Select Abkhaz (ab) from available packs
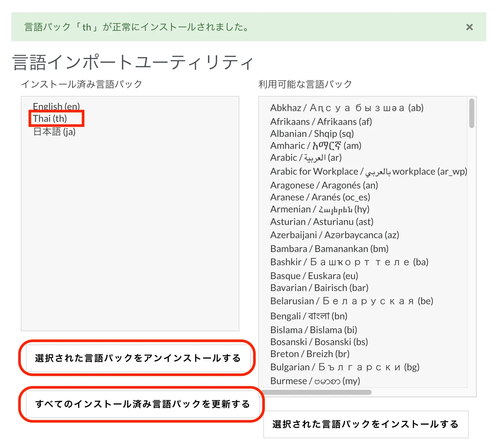Viewport: 497px width, 448px height. [347, 108]
